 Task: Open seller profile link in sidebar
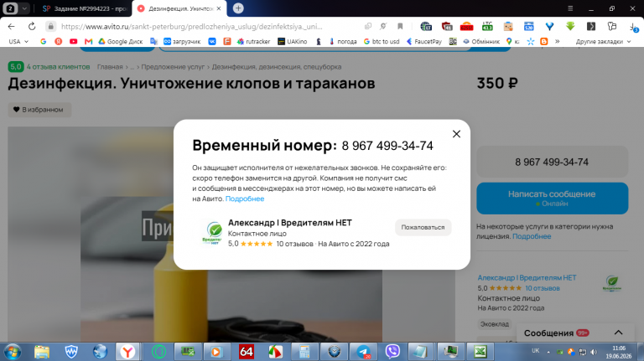(527, 278)
